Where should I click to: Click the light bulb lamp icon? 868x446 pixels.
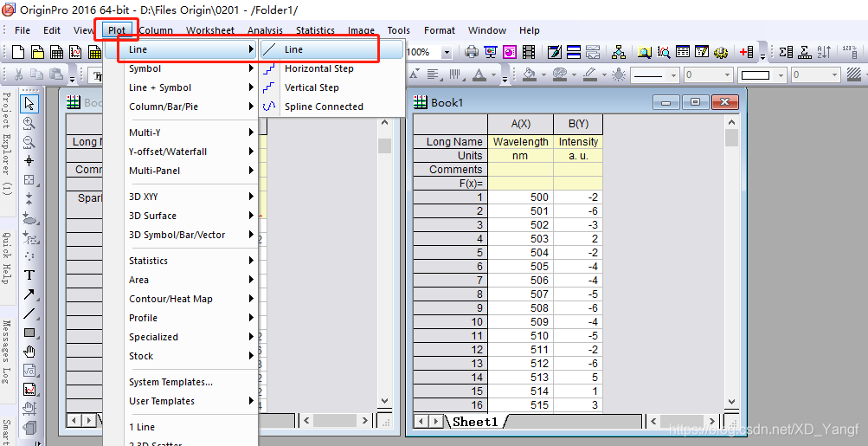coord(619,74)
